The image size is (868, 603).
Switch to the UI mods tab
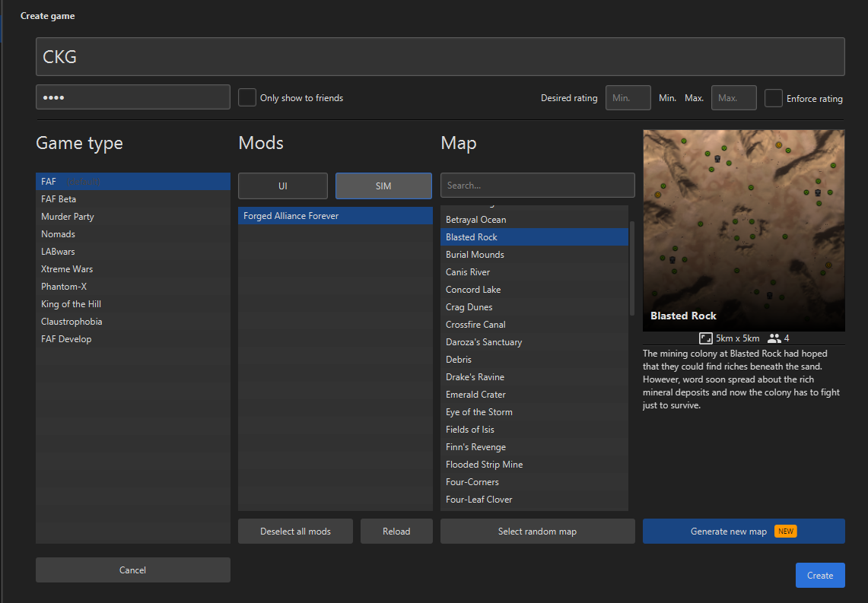(x=283, y=186)
